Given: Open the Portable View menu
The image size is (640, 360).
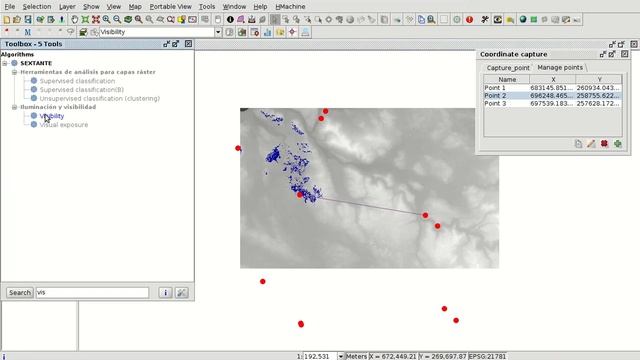Looking at the screenshot, I should (x=170, y=7).
